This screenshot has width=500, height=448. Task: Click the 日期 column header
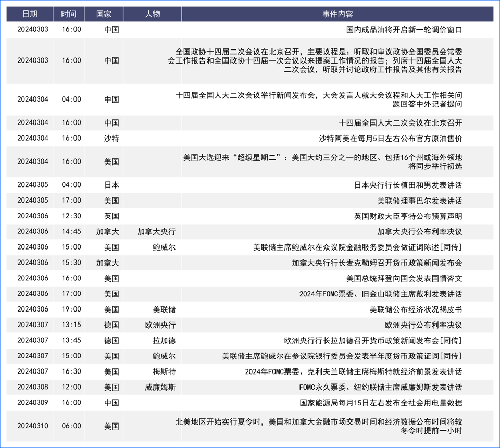tap(30, 14)
